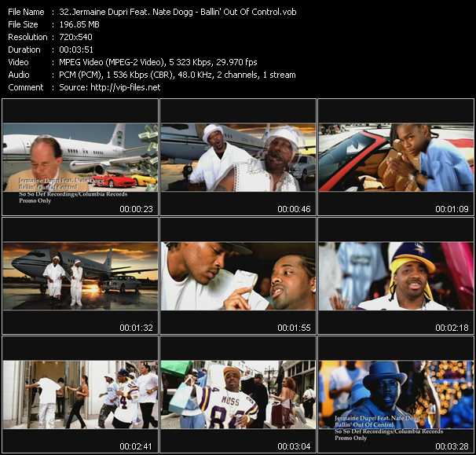Click the 00:01:32 timestamp
Image resolution: width=476 pixels, height=455 pixels.
(136, 328)
